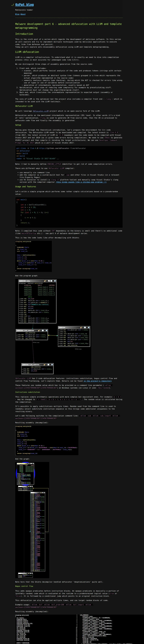Go to the Blog navigation link
Image resolution: width=144 pixels, height=644 pixels.
tap(17, 14)
